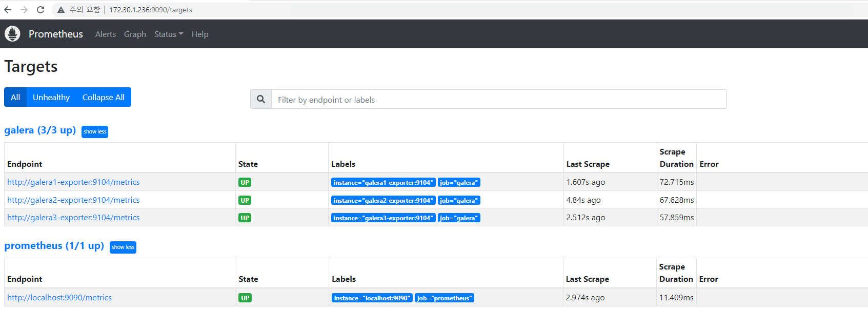
Task: Click the 2.974s ago last scrape value
Action: click(x=585, y=298)
